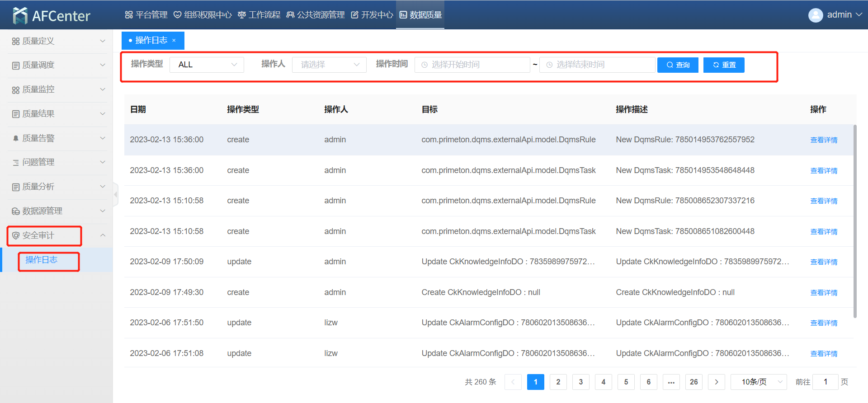Switch to the 开发中心 top menu
The image size is (868, 403).
pos(372,15)
